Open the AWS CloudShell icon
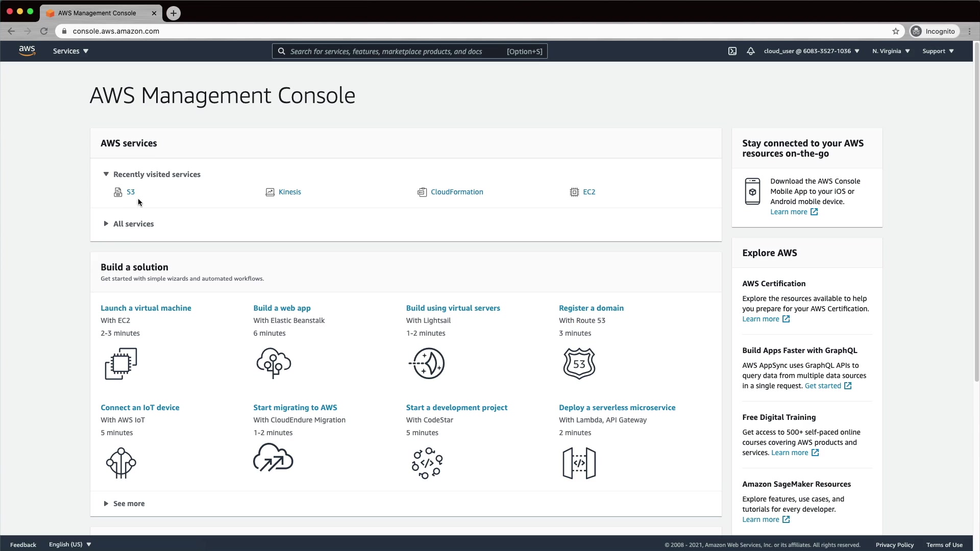The width and height of the screenshot is (980, 551). point(732,51)
